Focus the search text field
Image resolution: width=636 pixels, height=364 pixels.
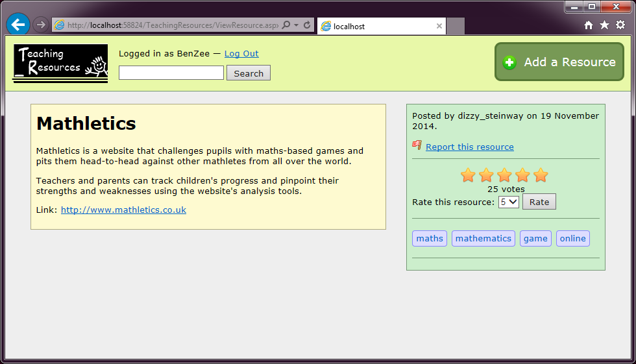pos(171,73)
